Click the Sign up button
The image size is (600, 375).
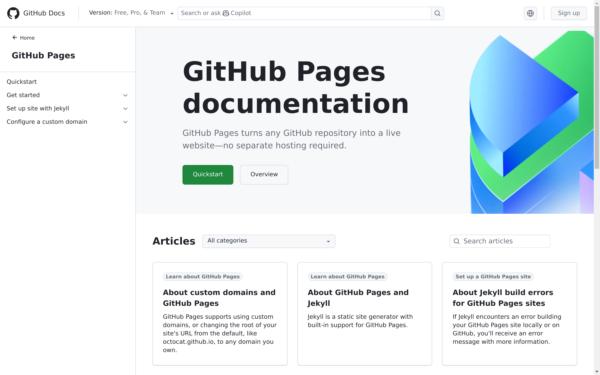(x=569, y=13)
